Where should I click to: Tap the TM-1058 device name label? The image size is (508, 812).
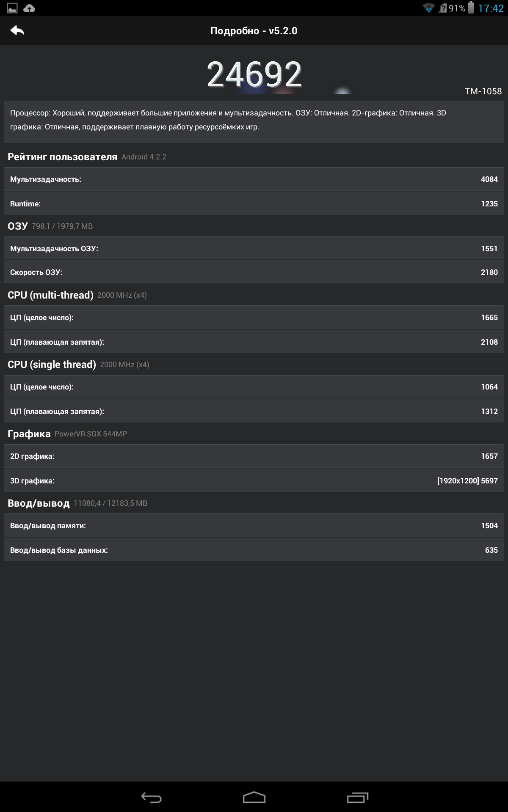pyautogui.click(x=483, y=91)
